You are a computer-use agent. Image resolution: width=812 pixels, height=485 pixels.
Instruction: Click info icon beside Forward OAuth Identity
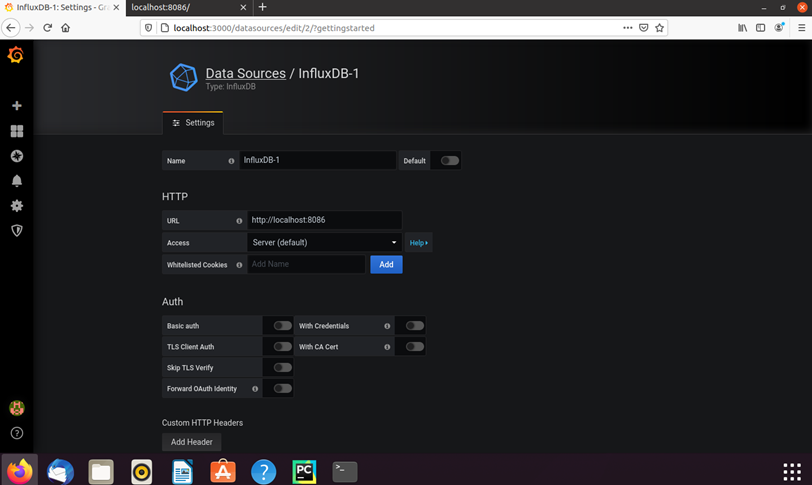coord(255,389)
